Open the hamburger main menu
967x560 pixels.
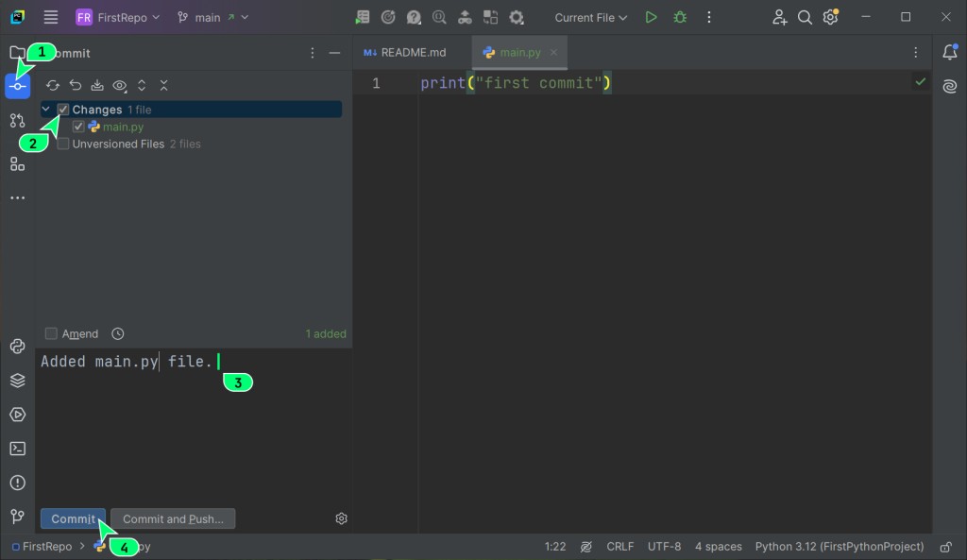coord(51,17)
